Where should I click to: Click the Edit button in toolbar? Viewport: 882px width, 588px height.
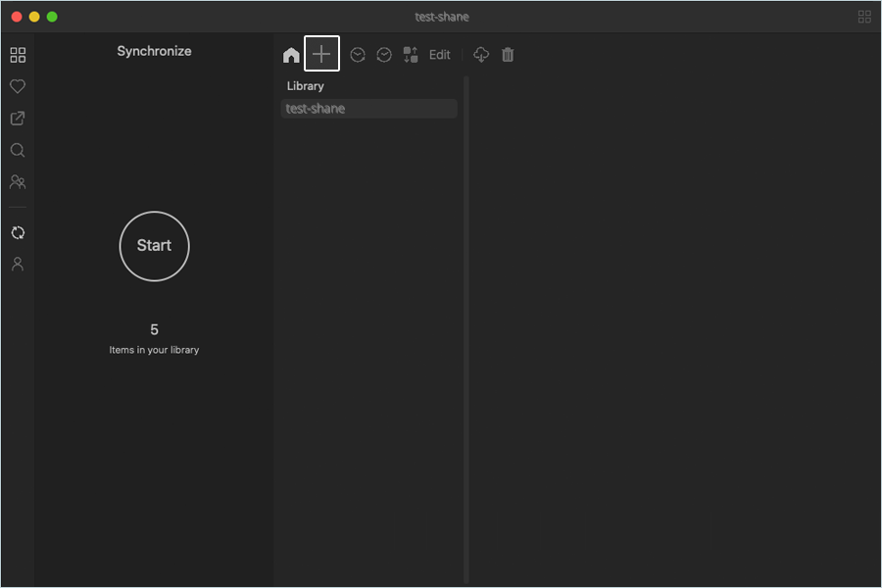(440, 55)
